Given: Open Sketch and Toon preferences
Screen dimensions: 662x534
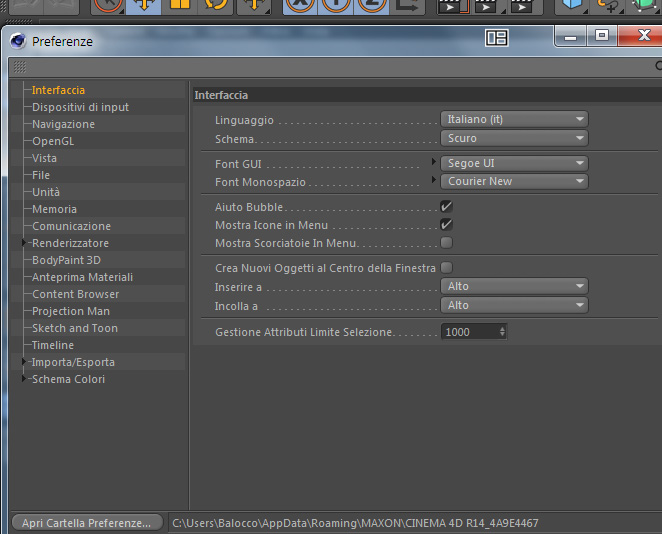Looking at the screenshot, I should (75, 328).
